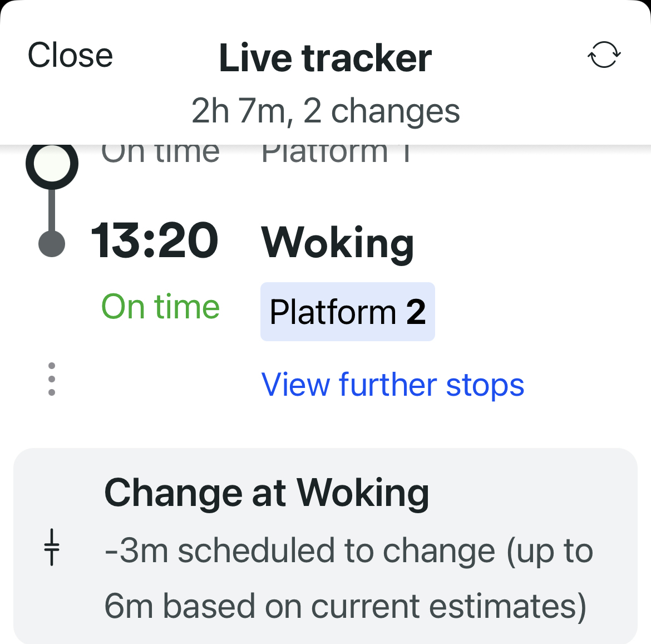Screen dimensions: 651x644
Task: Click the Live tracker title
Action: [x=325, y=58]
